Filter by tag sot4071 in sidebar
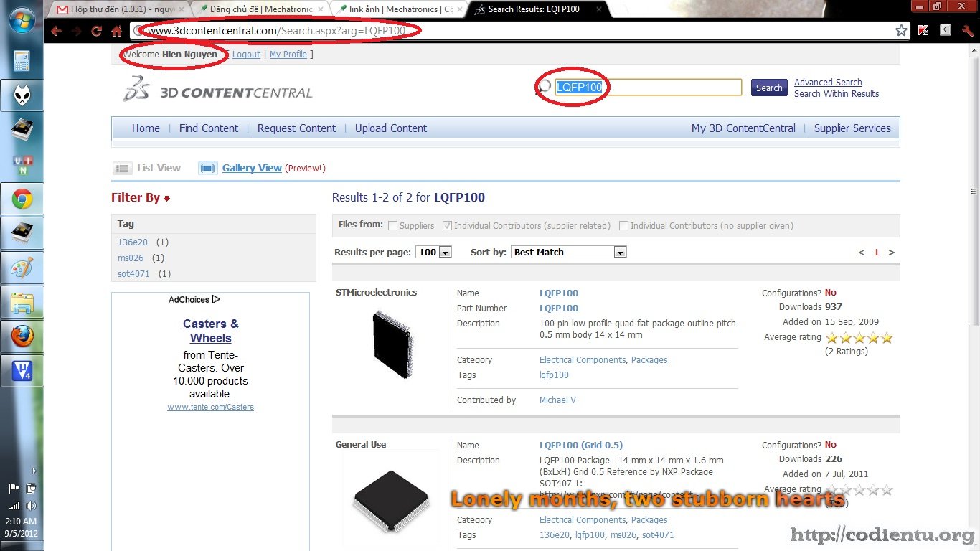 point(133,274)
